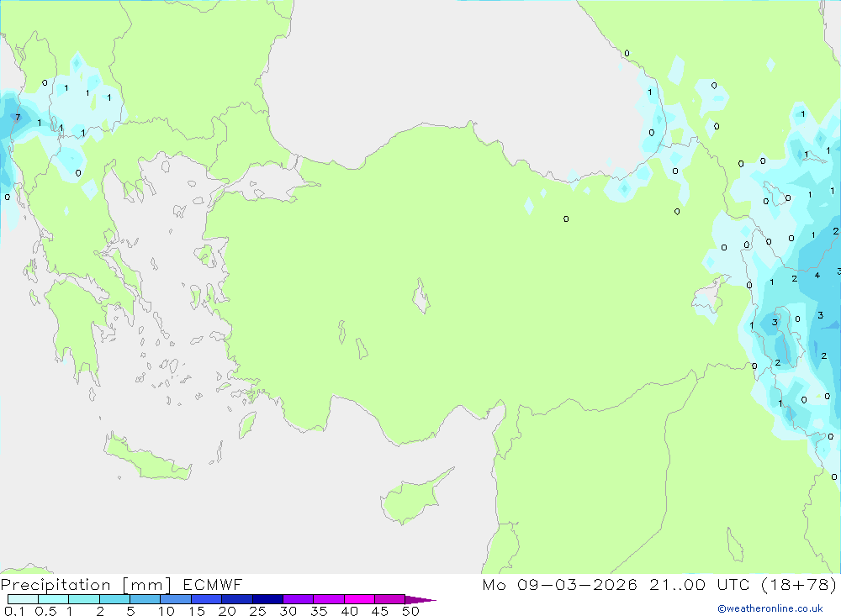Click the legend label '0.1'
This screenshot has height=616, width=841.
[14, 611]
